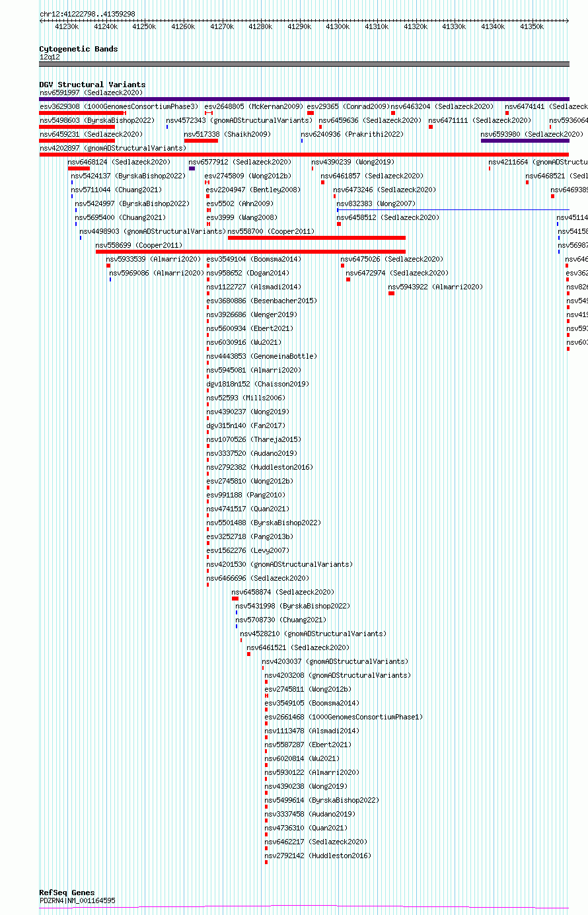The height and width of the screenshot is (915, 588).
Task: Click the Cytogenetic Bands track title
Action: coord(79,49)
